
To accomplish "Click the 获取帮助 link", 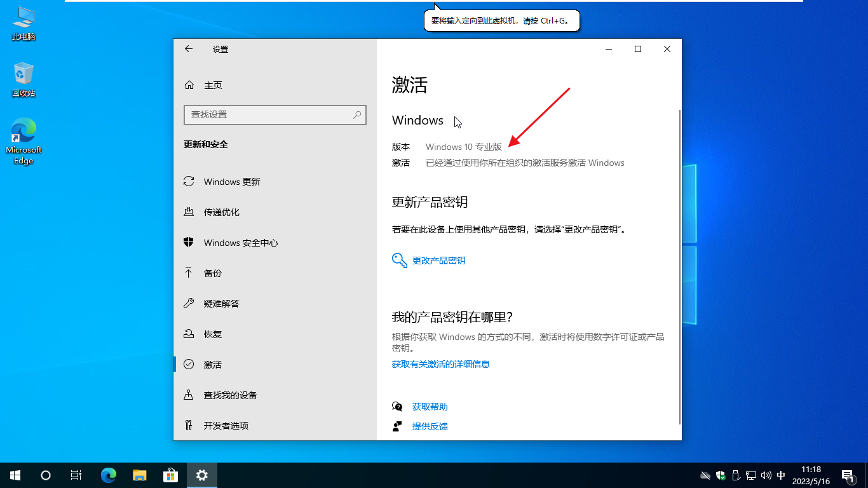I will (x=430, y=407).
